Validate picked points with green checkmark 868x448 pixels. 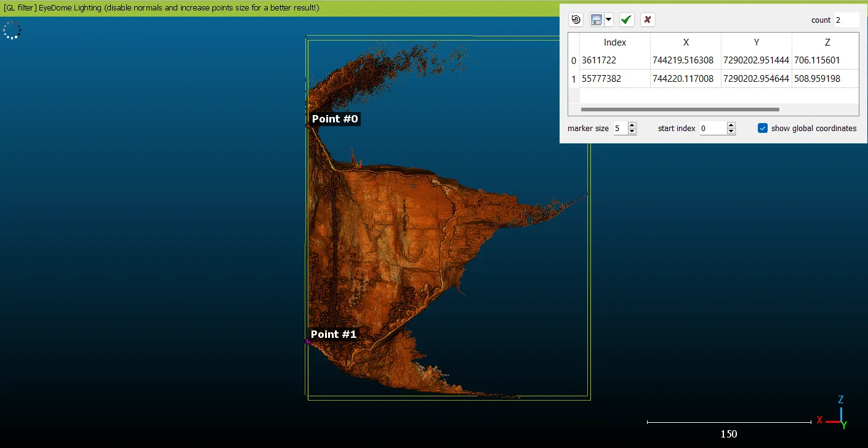click(x=626, y=20)
